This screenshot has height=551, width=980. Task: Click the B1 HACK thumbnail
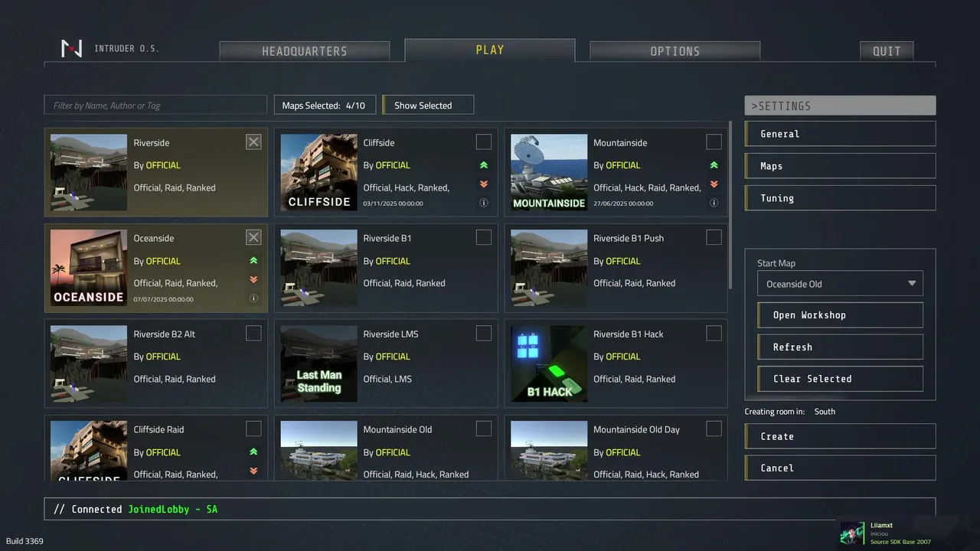(549, 364)
